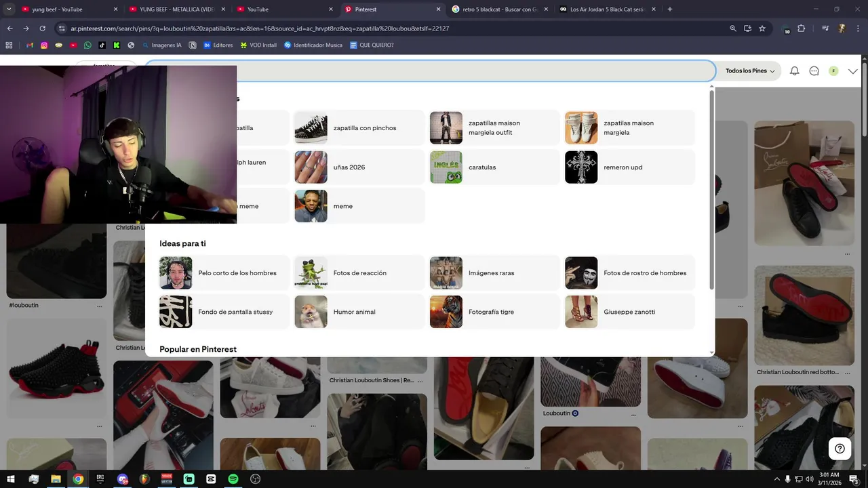
Task: Reload the Pinterest page
Action: 42,28
